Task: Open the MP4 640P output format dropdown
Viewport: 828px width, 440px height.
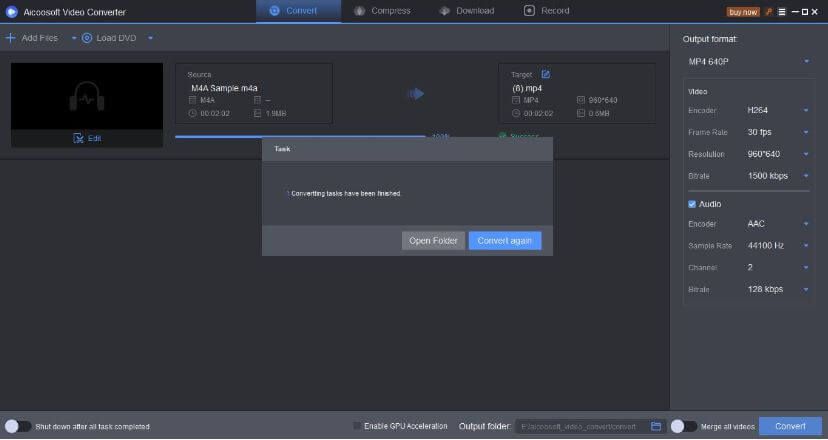Action: click(x=749, y=62)
